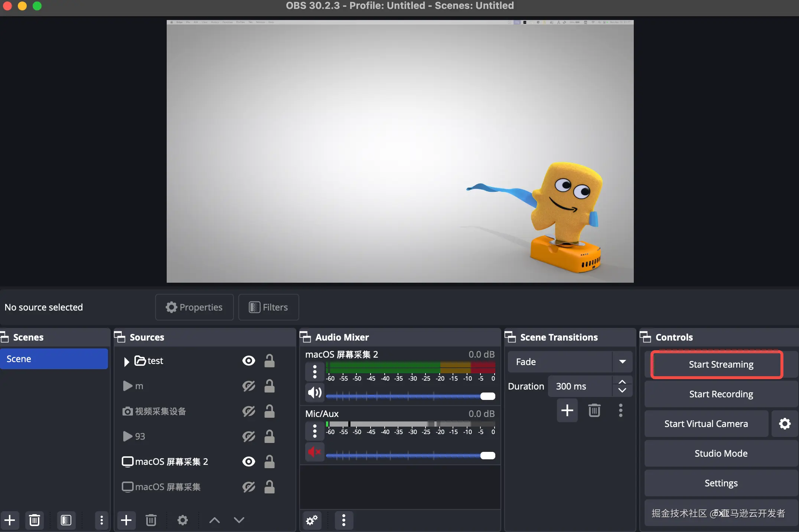The height and width of the screenshot is (532, 799).
Task: Click the Start Streaming button
Action: point(721,364)
